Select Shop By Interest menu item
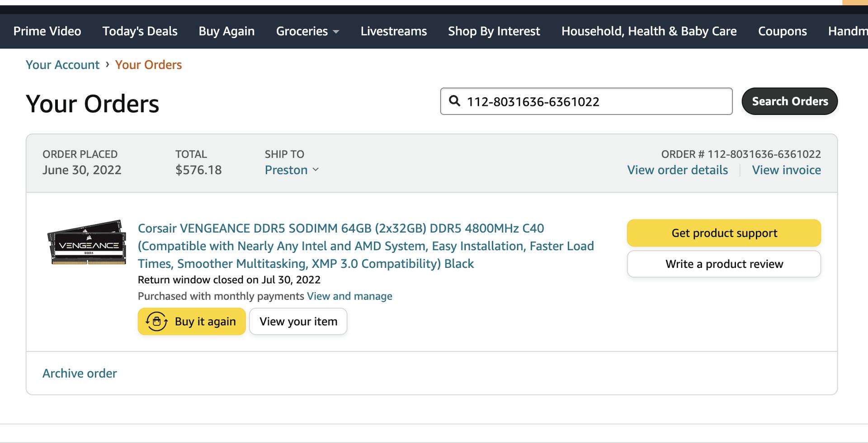Image resolution: width=868 pixels, height=443 pixels. [x=494, y=31]
